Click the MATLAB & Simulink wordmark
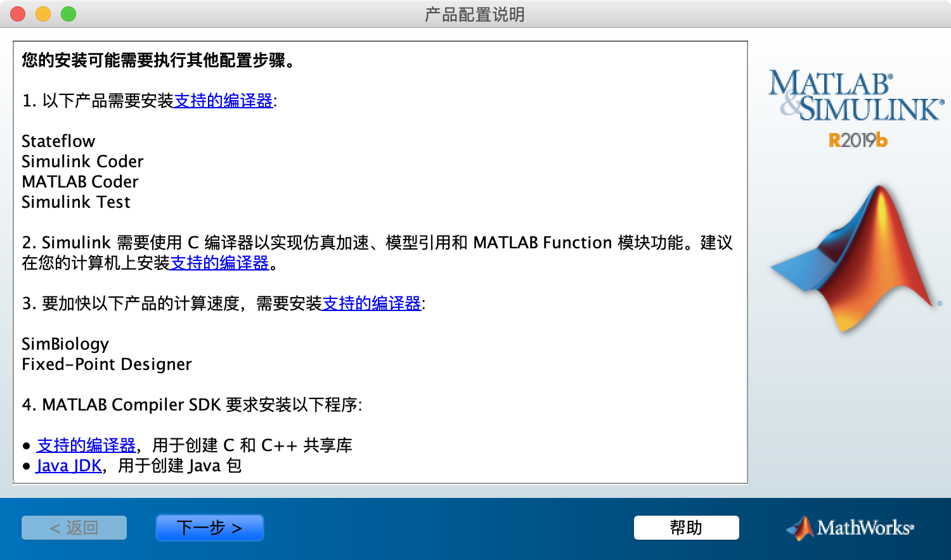This screenshot has width=951, height=560. (x=856, y=96)
